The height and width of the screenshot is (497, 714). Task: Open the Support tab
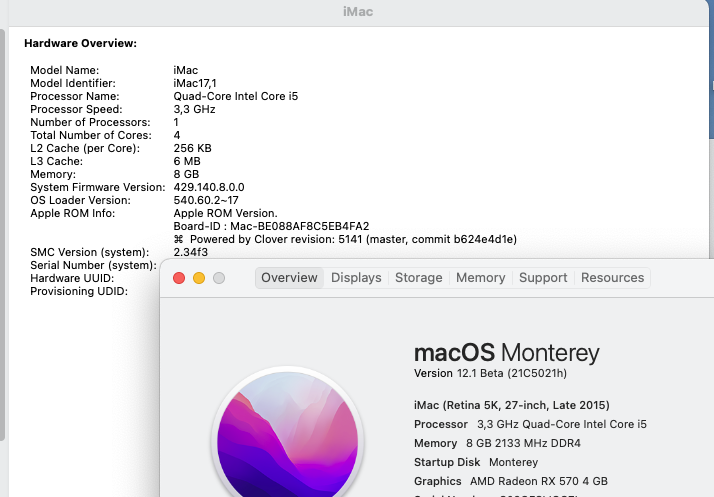click(543, 278)
